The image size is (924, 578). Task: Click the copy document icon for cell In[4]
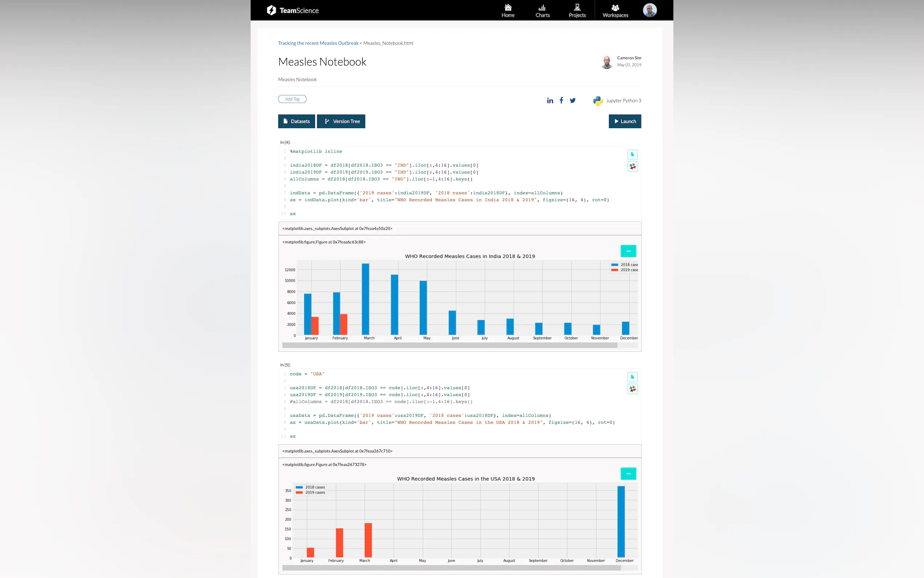click(632, 154)
